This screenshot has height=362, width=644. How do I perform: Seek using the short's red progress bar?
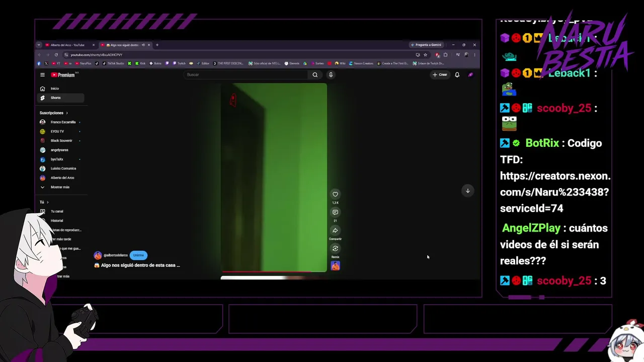274,271
